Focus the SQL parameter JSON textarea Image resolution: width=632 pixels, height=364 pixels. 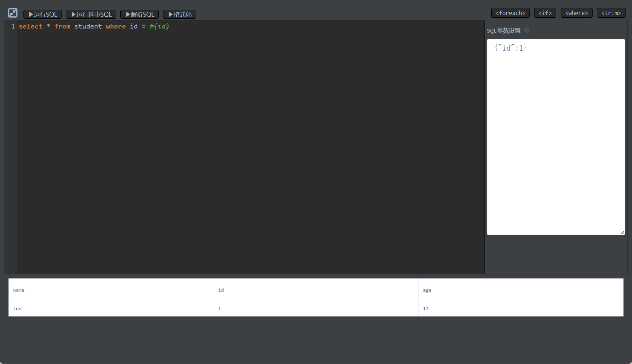556,137
